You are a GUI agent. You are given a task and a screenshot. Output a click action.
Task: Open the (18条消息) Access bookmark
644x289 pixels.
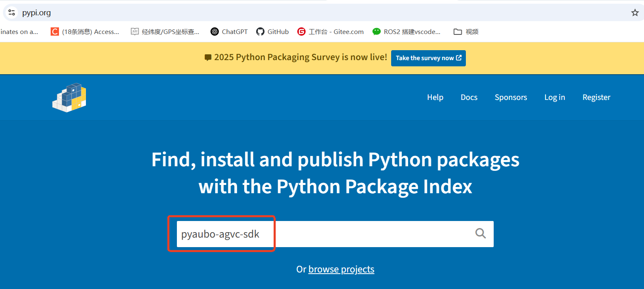[85, 32]
